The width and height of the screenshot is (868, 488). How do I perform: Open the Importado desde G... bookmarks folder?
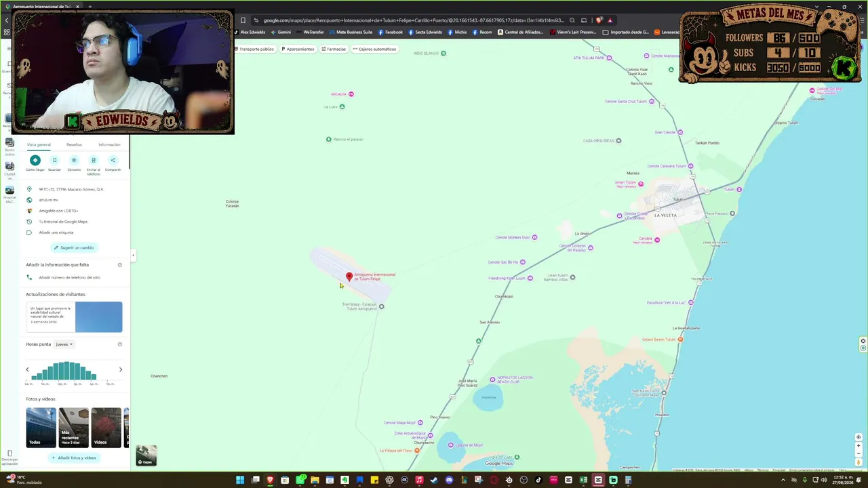click(626, 32)
